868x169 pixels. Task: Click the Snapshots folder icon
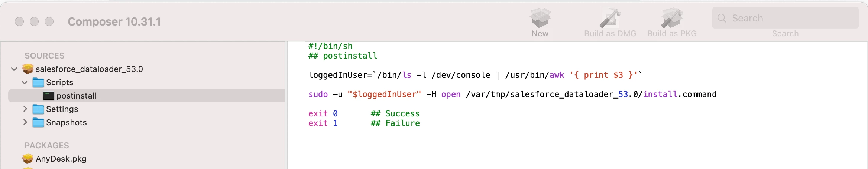tap(38, 122)
